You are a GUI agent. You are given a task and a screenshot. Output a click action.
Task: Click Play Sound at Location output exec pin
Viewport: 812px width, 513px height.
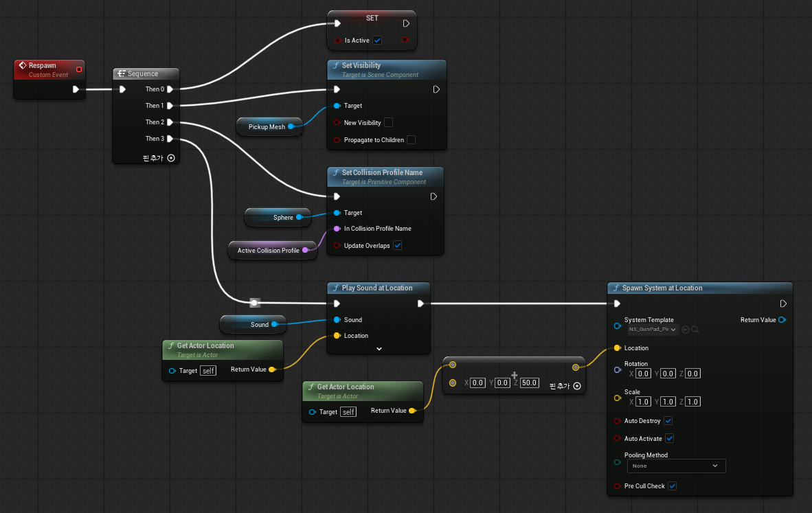(420, 304)
